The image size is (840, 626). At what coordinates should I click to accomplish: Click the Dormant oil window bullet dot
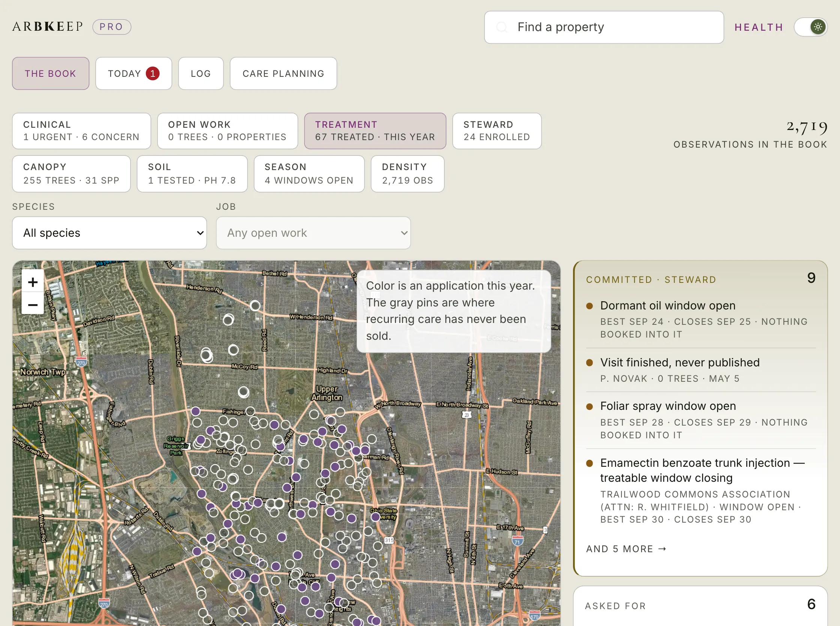589,306
